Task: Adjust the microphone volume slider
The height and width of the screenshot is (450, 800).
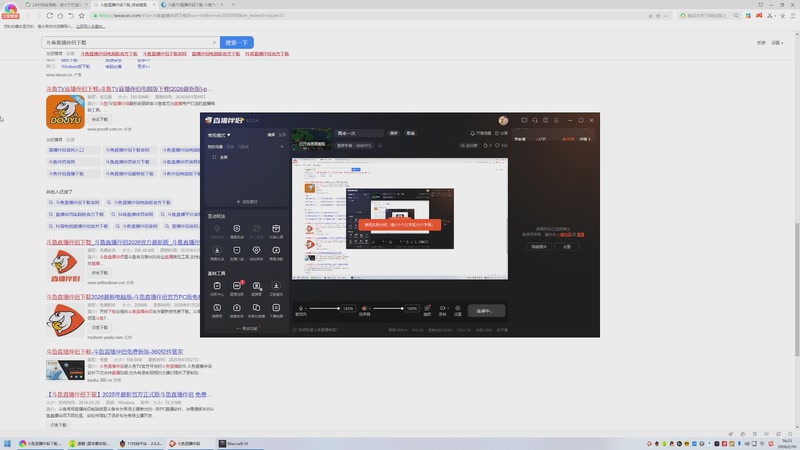Action: tap(323, 308)
